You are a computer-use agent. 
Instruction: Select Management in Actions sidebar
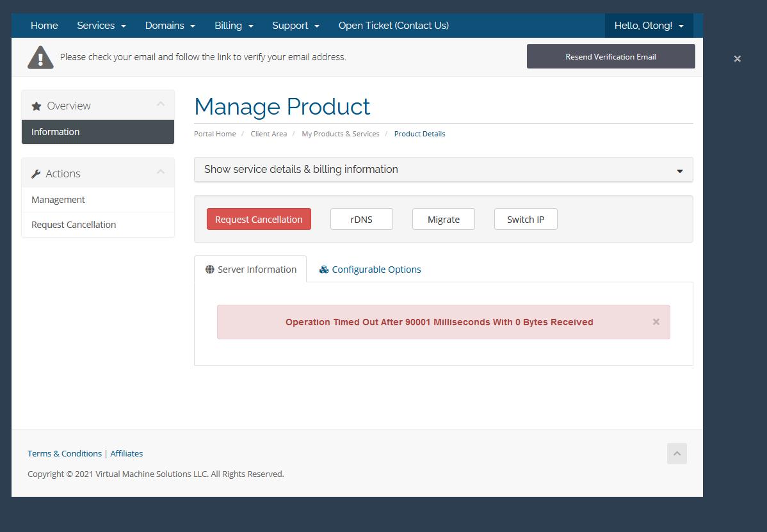coord(98,200)
